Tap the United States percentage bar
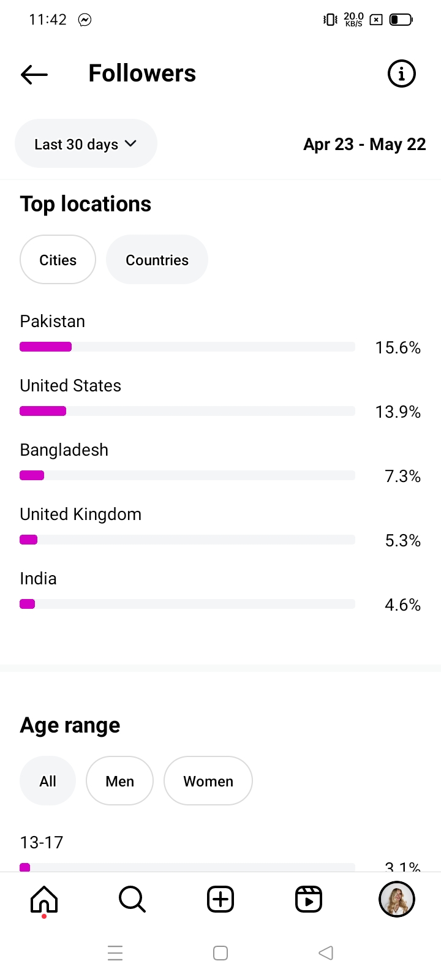 (x=187, y=411)
